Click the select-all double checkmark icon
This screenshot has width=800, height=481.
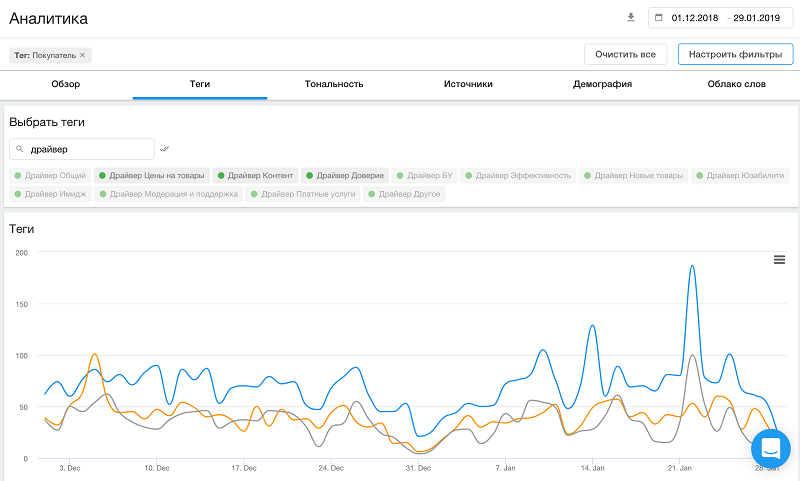[x=165, y=149]
